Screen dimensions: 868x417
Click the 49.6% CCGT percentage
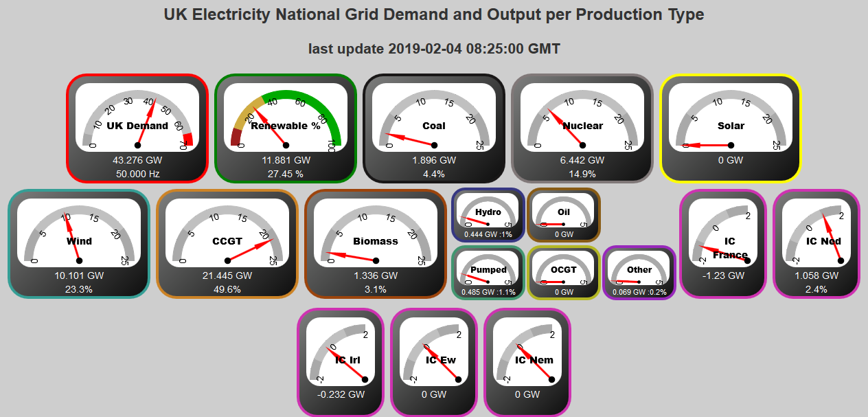pyautogui.click(x=227, y=289)
